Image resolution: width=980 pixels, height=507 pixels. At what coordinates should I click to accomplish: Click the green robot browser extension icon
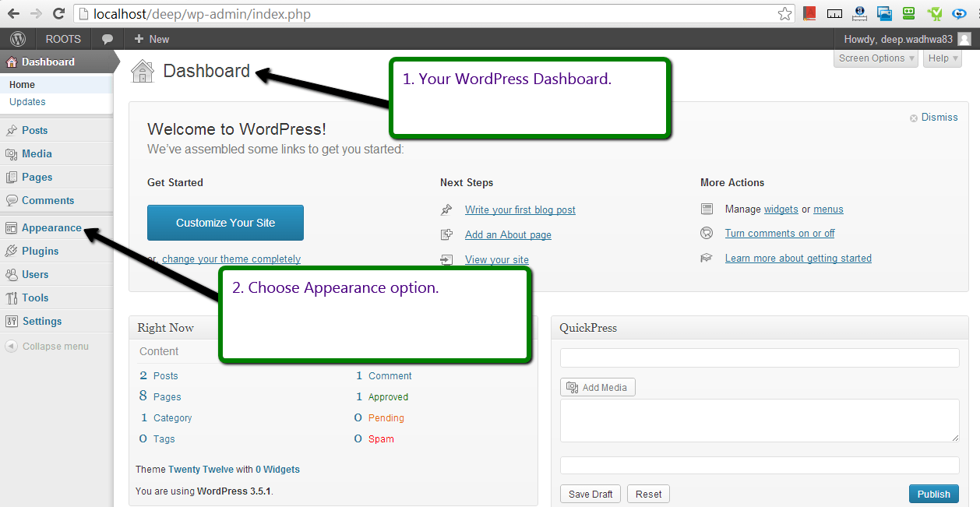pos(908,13)
